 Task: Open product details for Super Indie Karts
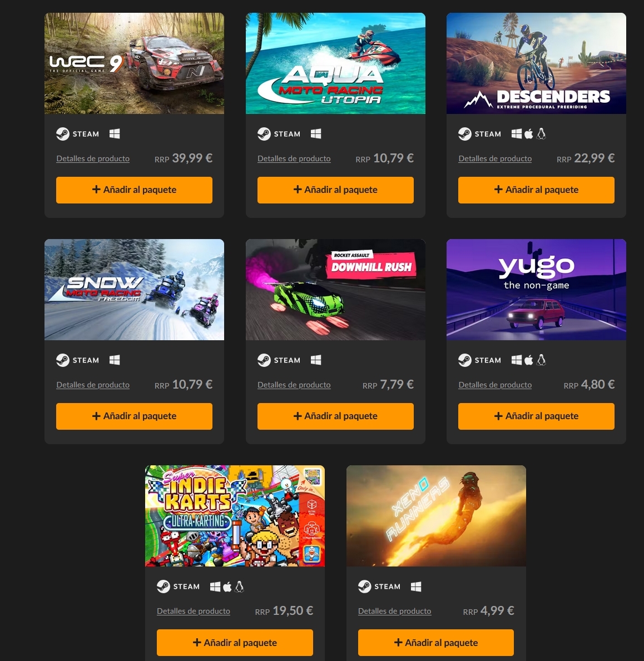coord(193,612)
